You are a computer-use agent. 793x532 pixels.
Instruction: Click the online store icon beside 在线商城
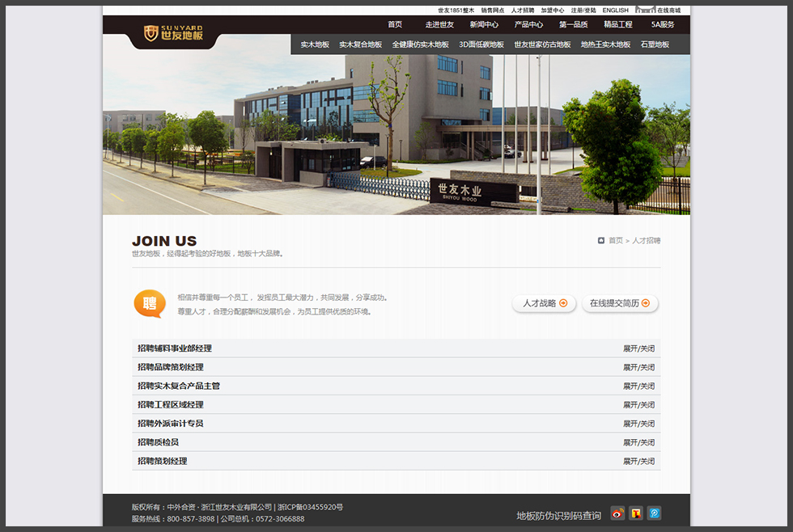(645, 10)
